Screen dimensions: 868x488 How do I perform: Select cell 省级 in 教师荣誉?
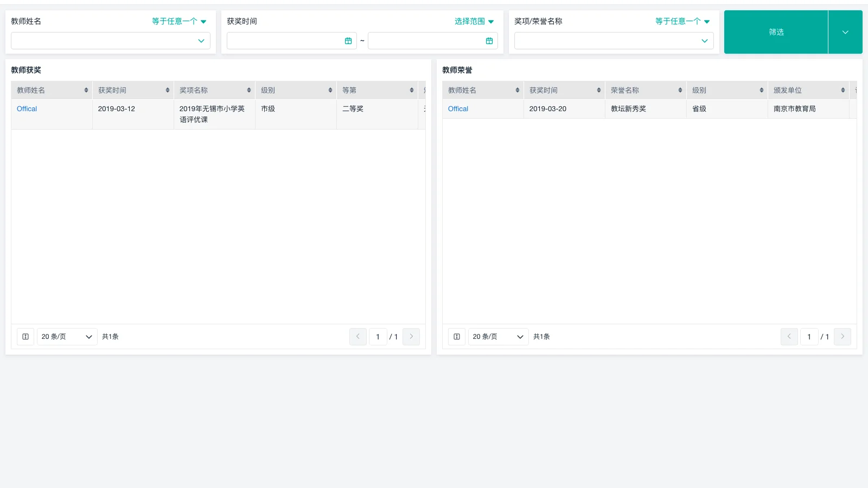click(727, 108)
